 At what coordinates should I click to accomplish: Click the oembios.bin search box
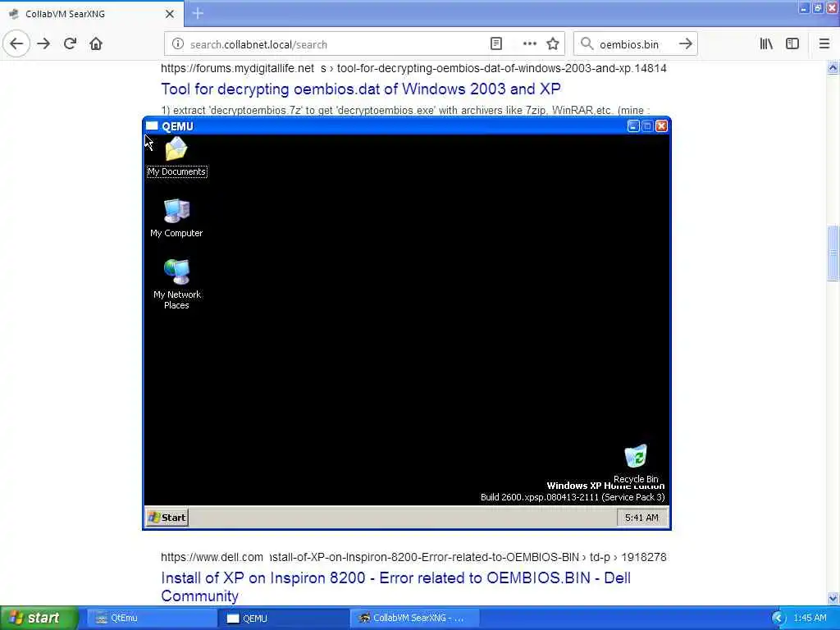coord(635,44)
